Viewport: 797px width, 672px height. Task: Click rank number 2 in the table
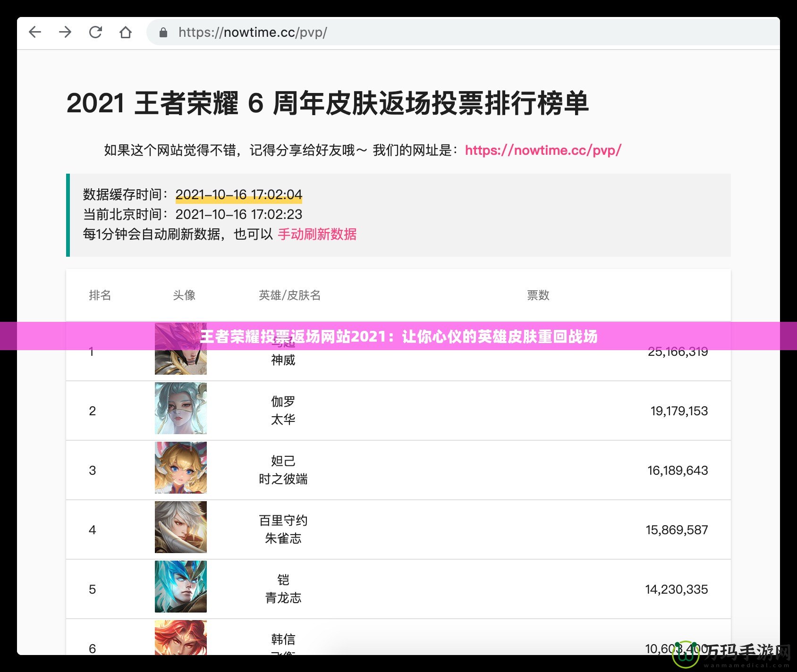[x=93, y=411]
